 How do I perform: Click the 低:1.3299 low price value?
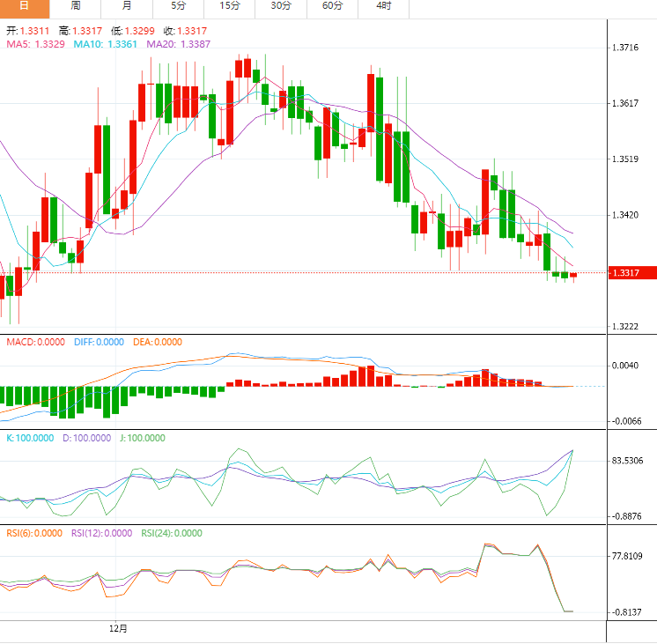(133, 31)
